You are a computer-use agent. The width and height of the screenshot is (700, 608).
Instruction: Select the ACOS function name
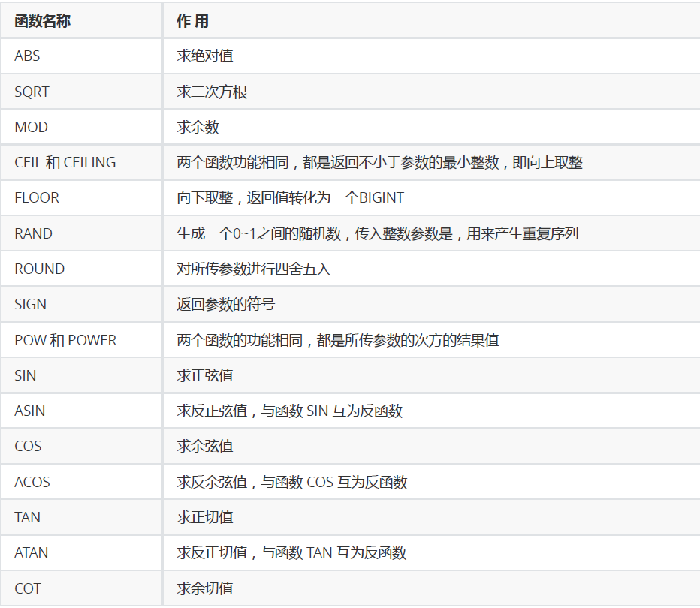tap(32, 482)
